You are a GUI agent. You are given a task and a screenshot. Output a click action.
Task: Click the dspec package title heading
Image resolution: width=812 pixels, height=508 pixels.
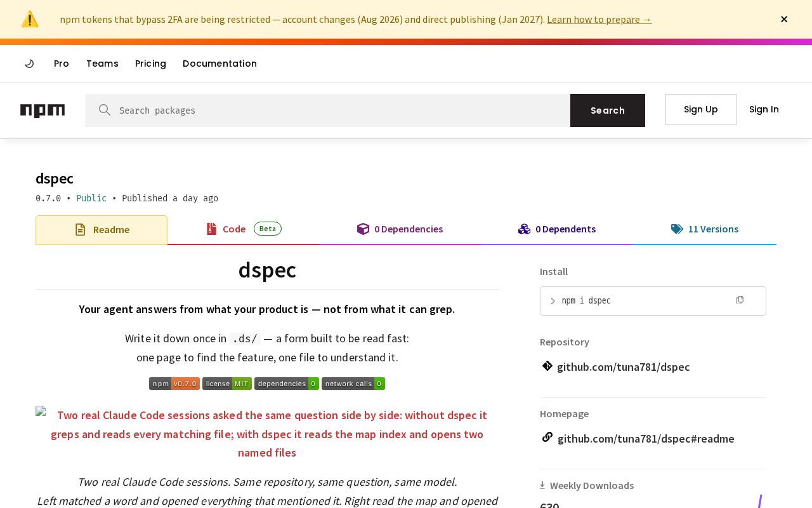pos(55,178)
